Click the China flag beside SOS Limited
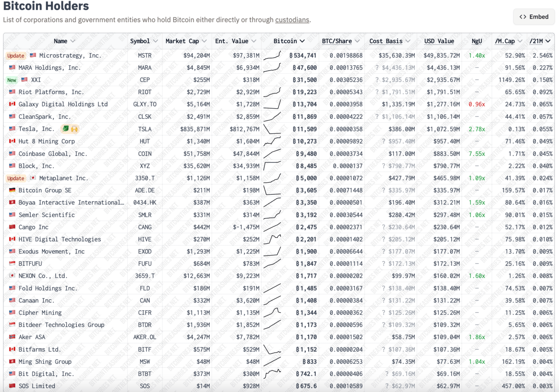The width and height of the screenshot is (559, 392). pyautogui.click(x=12, y=386)
